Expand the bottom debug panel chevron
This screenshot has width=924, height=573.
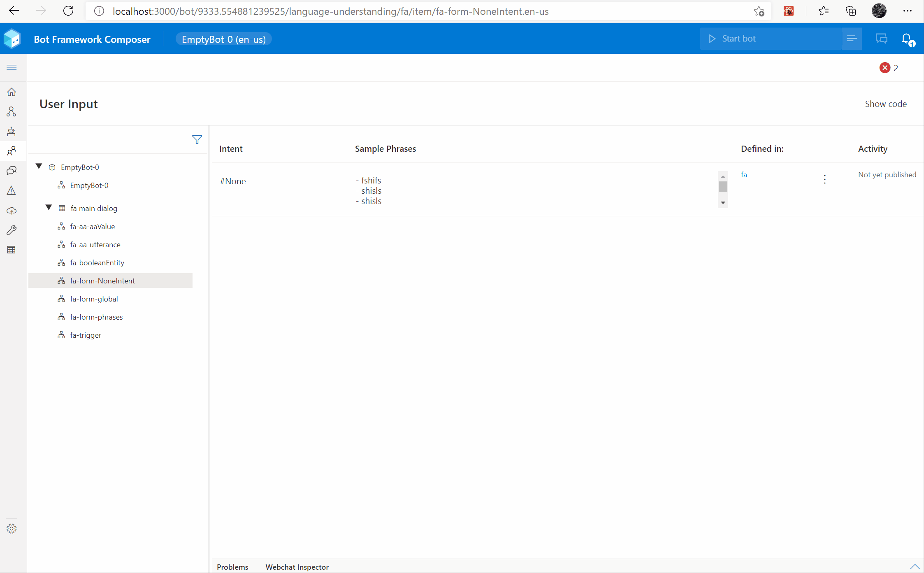pos(914,566)
